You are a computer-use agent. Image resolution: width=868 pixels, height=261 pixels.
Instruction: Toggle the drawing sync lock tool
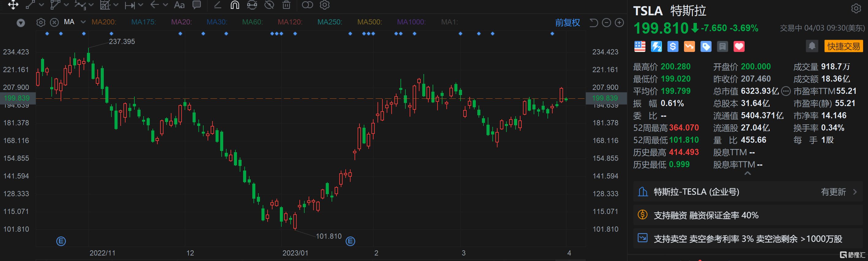[x=252, y=5]
